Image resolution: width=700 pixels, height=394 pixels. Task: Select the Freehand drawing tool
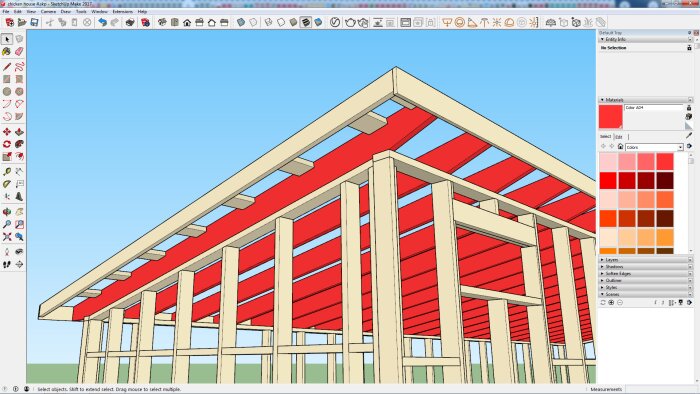coord(19,67)
